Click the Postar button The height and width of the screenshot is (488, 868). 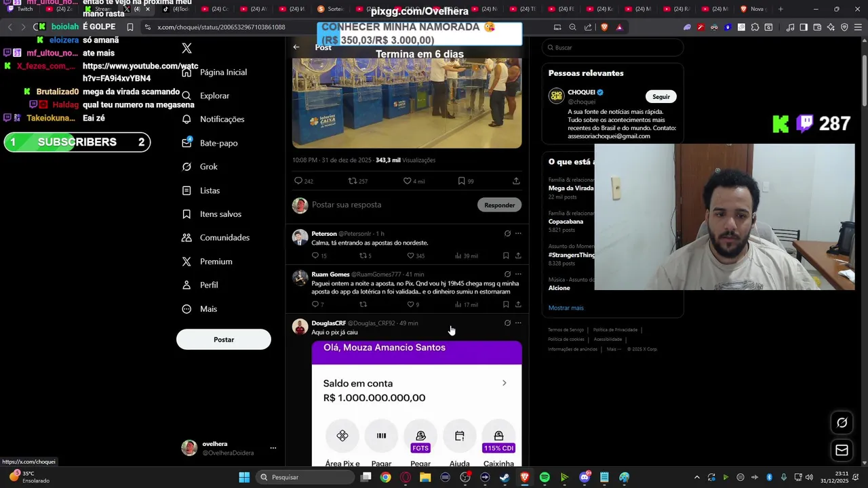[224, 340]
